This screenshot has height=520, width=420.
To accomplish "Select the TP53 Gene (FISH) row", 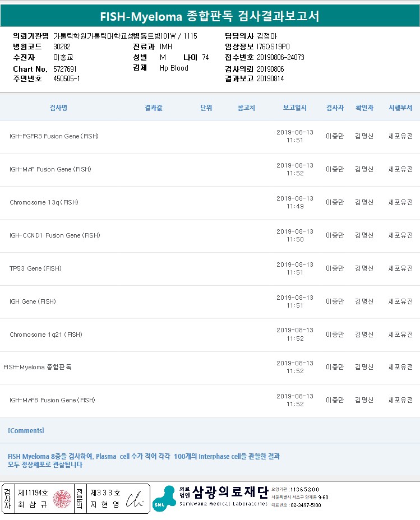I will coord(35,268).
